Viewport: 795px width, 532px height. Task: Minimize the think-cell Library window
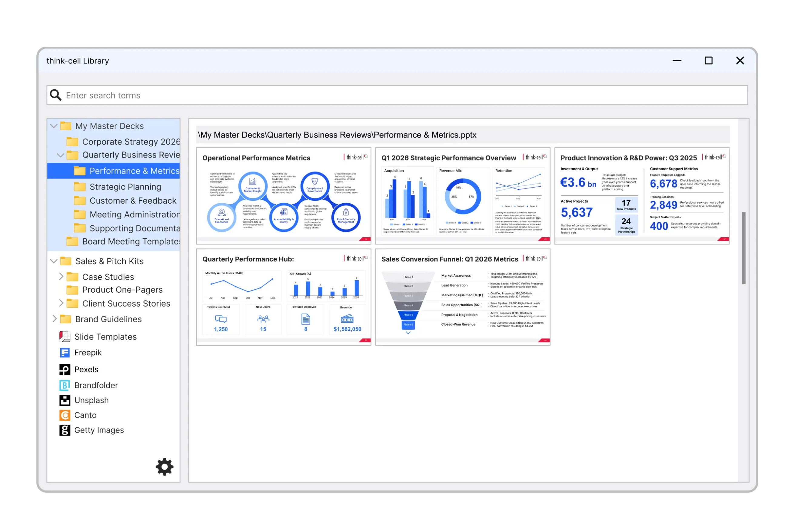677,60
